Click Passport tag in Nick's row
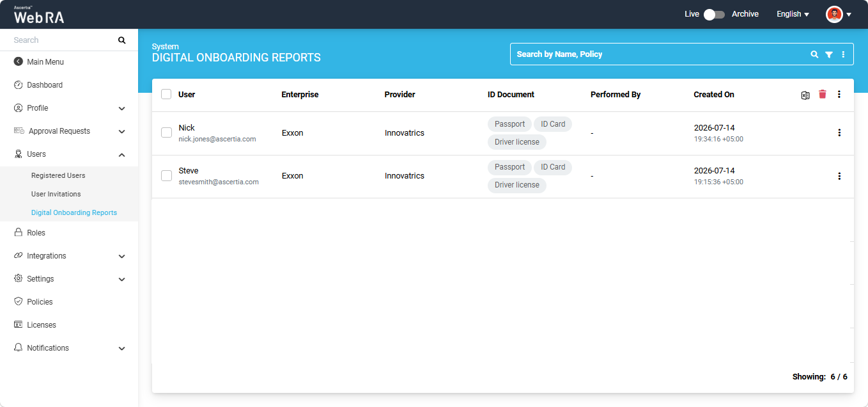868x407 pixels. pyautogui.click(x=509, y=124)
